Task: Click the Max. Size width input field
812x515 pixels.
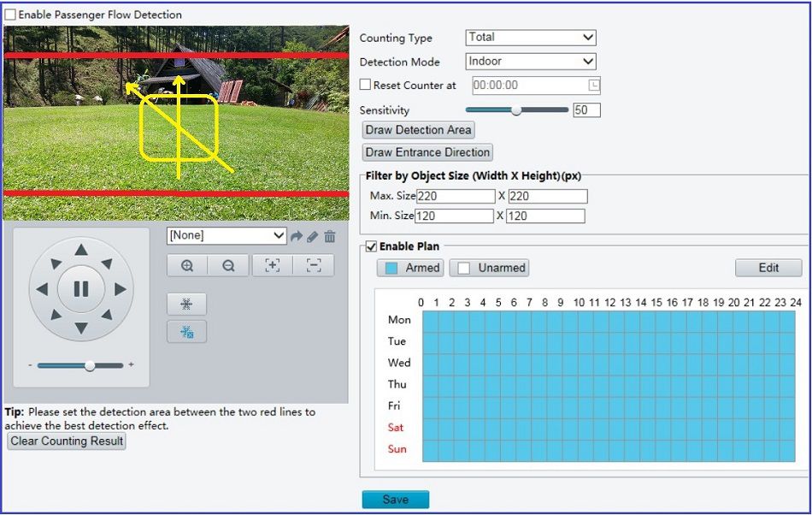Action: point(456,197)
